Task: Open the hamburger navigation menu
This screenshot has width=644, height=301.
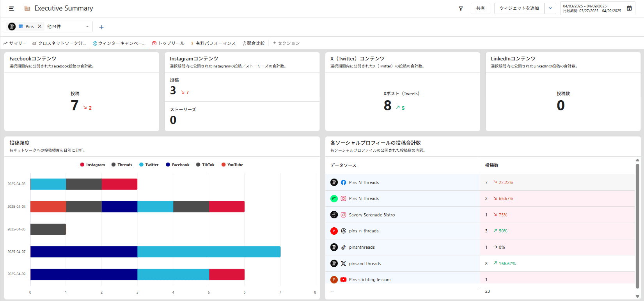Action: pyautogui.click(x=11, y=9)
